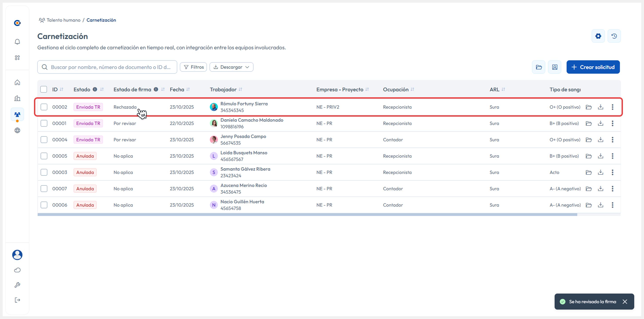Screen dimensions: 644x319
Task: Open the notifications bell icon
Action: click(x=17, y=42)
